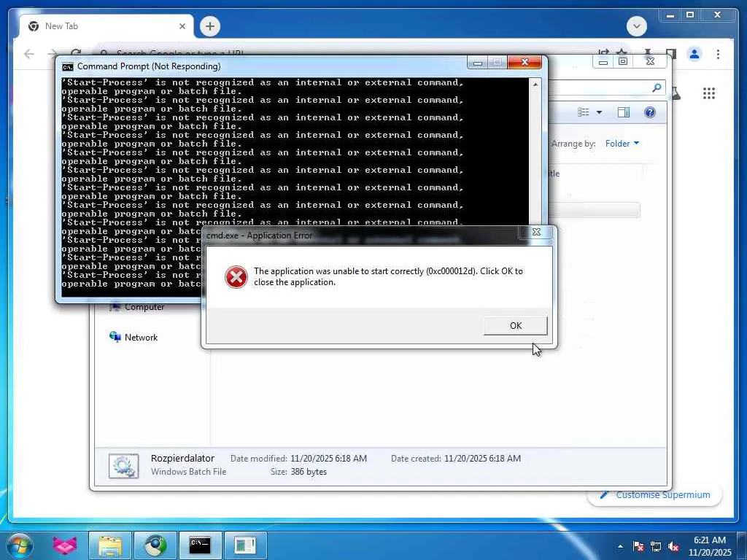Open the network tray icon

pyautogui.click(x=656, y=546)
